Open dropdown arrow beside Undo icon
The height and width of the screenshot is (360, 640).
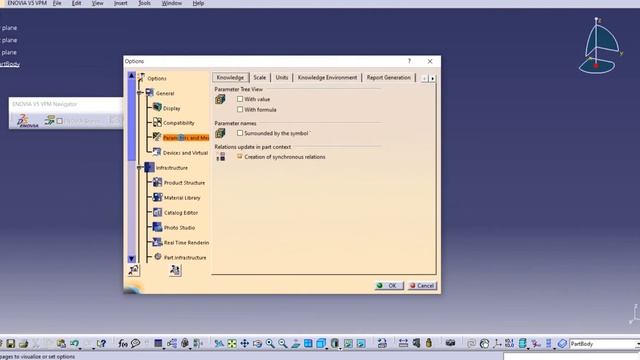point(80,349)
